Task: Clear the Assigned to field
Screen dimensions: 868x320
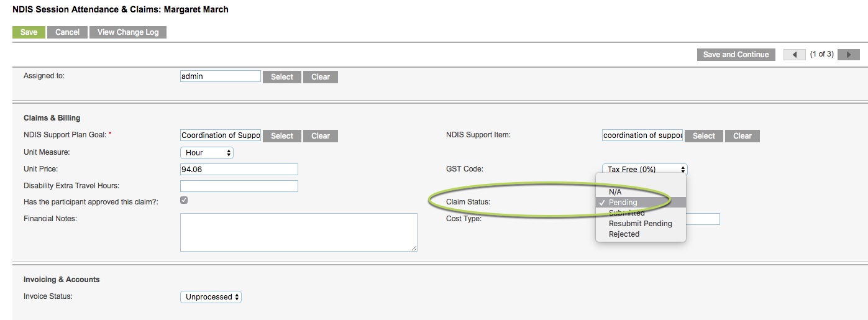Action: (321, 77)
